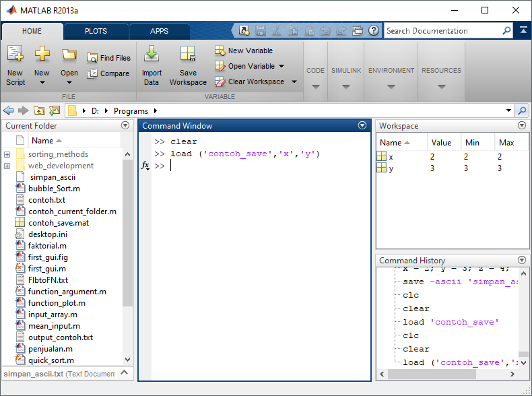This screenshot has width=532, height=396.
Task: Expand the Open Variable dropdown arrow
Action: point(281,66)
